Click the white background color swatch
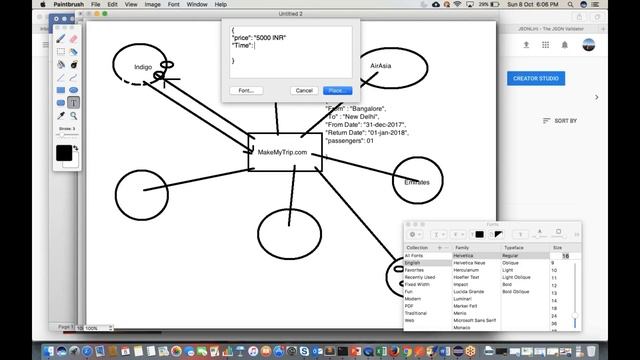The image size is (640, 360). click(73, 163)
